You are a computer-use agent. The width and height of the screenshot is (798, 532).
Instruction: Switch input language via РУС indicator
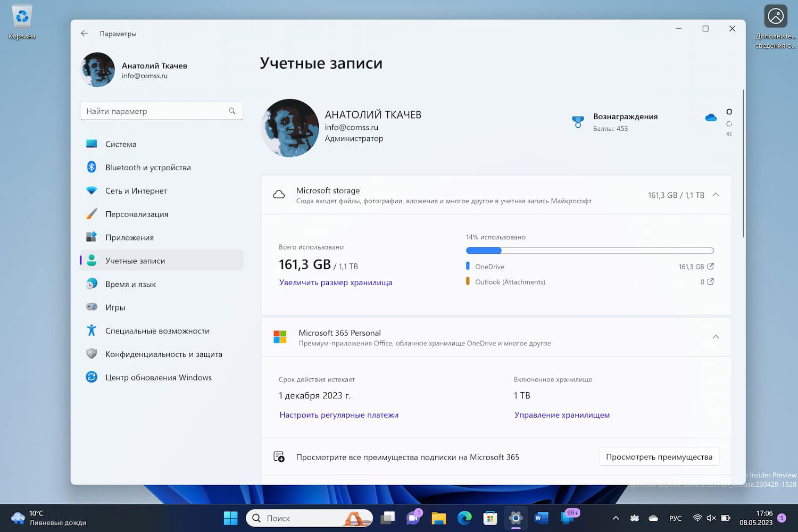tap(675, 518)
